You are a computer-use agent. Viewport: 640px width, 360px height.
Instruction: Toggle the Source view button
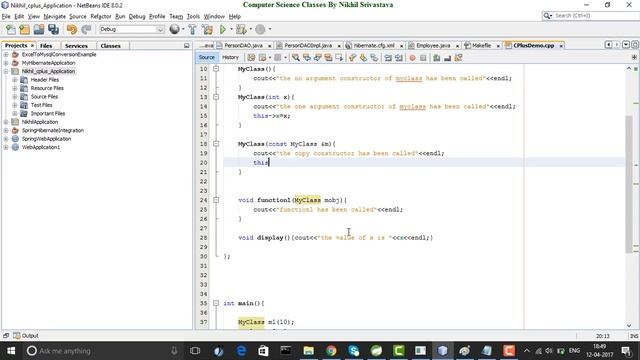coord(207,58)
